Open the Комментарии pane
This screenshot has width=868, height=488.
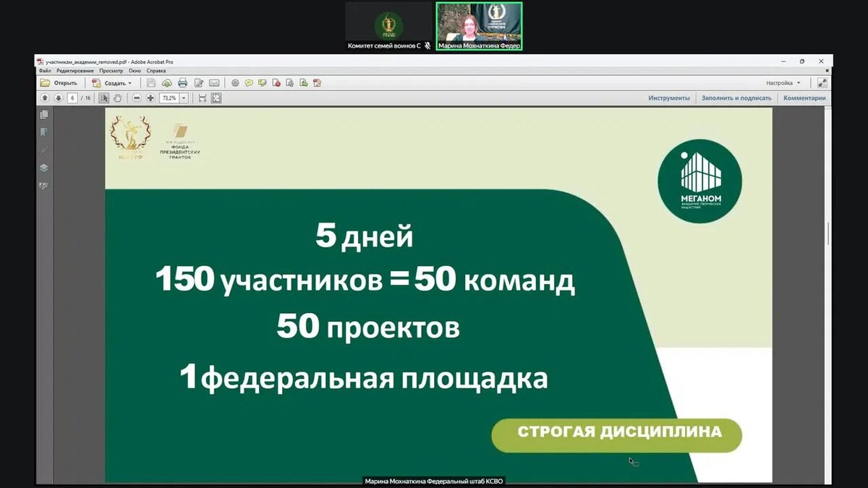[x=804, y=98]
